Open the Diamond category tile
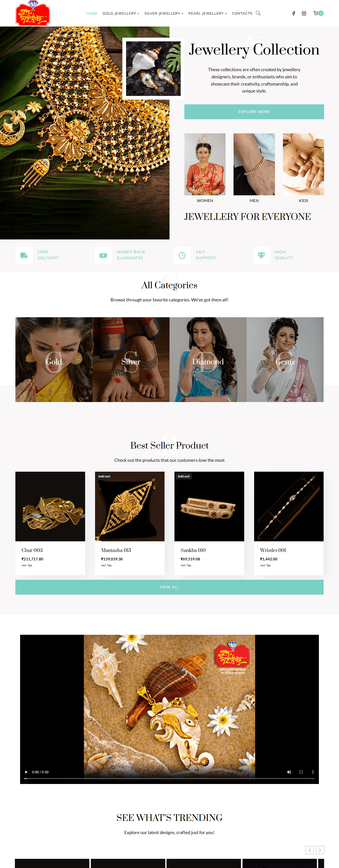 point(208,360)
